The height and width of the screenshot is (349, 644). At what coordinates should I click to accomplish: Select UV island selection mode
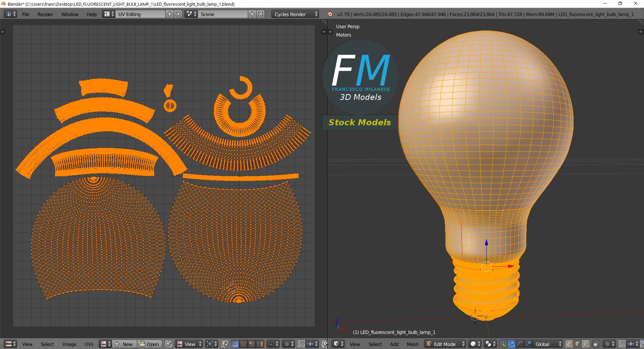tap(260, 344)
